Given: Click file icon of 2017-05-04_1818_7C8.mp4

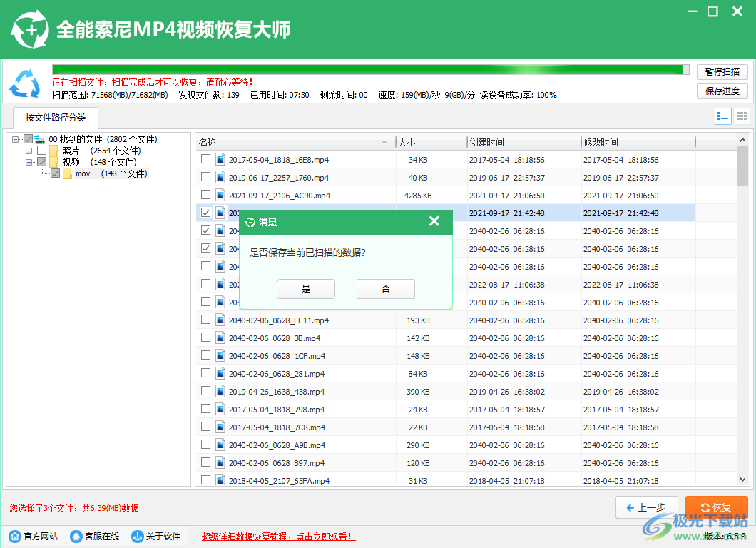Looking at the screenshot, I should pyautogui.click(x=220, y=427).
